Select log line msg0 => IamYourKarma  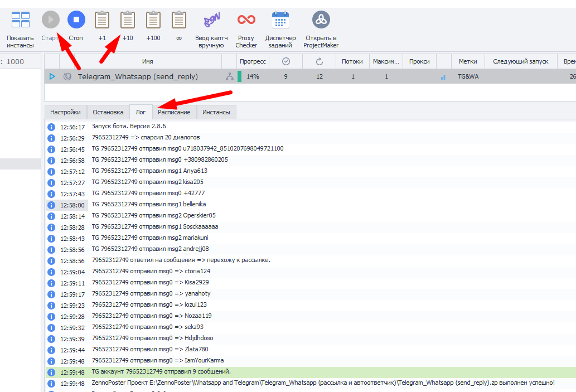pyautogui.click(x=158, y=360)
